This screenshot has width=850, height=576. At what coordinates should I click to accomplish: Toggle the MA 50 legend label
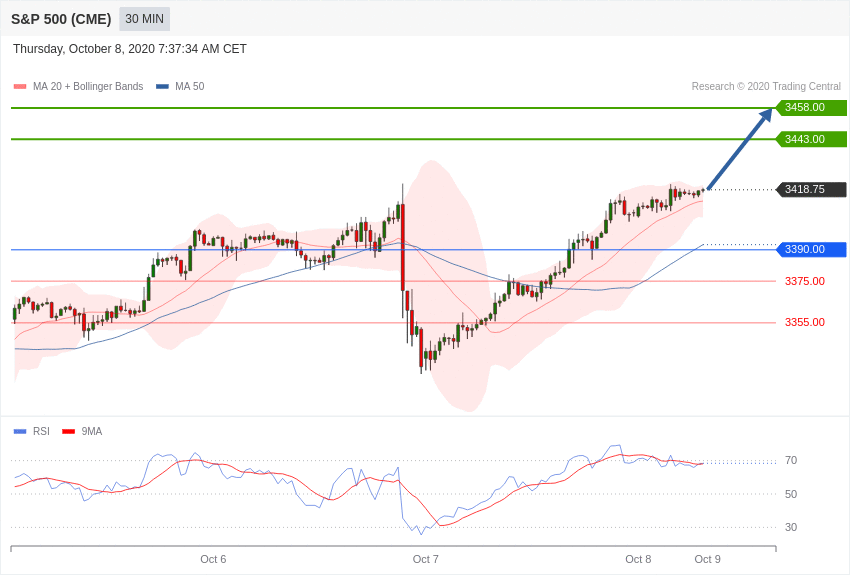[x=189, y=86]
